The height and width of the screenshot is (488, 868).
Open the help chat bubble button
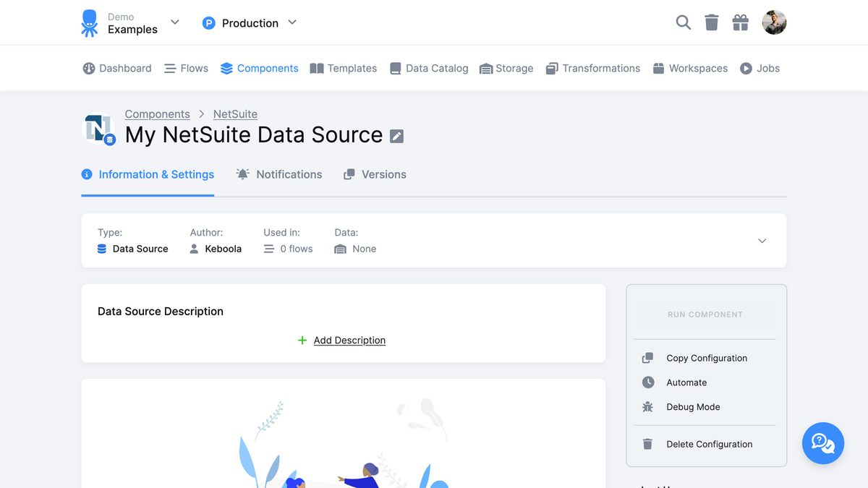(x=823, y=443)
